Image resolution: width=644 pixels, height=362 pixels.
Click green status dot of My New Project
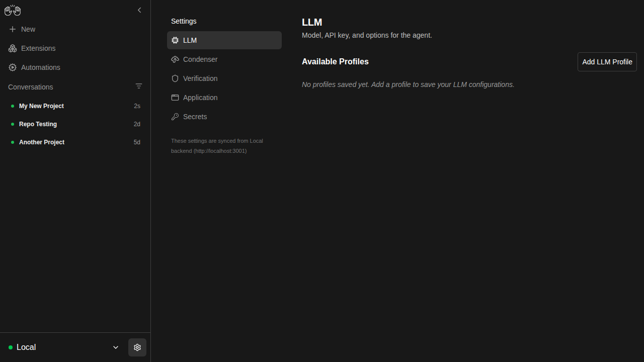13,106
